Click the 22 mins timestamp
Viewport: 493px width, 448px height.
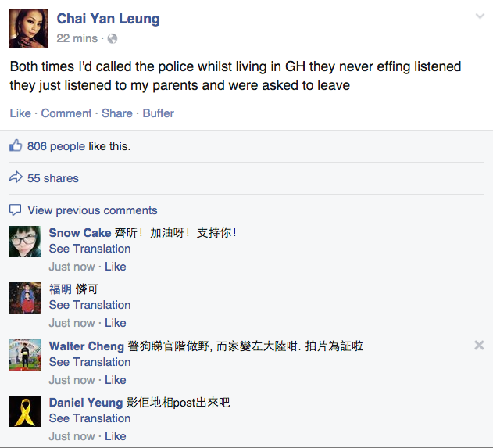[77, 38]
